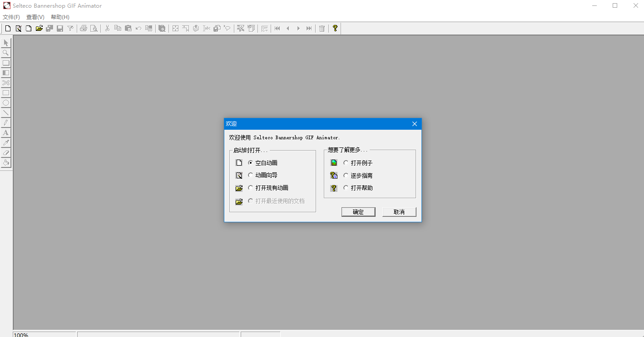Advance to the next frame
The width and height of the screenshot is (644, 337).
[x=298, y=29]
